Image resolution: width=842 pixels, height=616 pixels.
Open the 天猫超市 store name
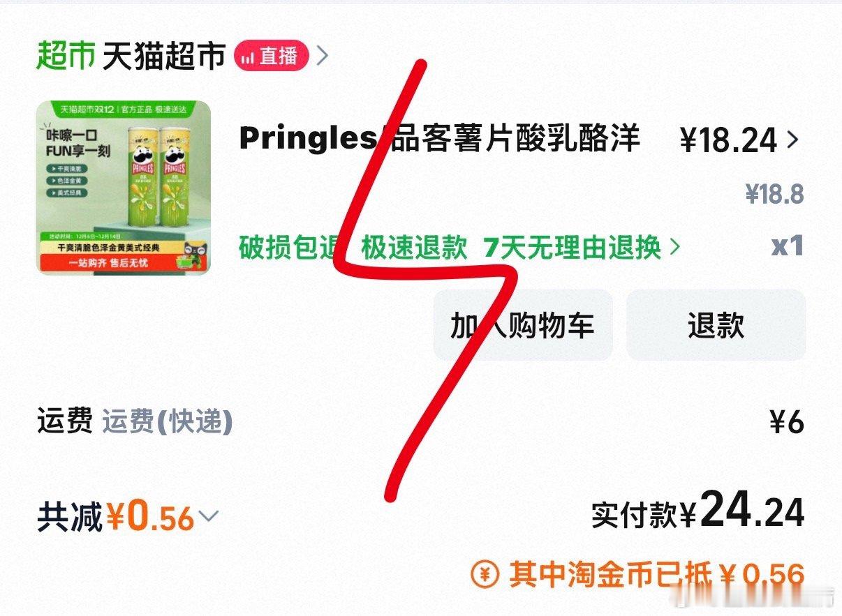[x=164, y=56]
